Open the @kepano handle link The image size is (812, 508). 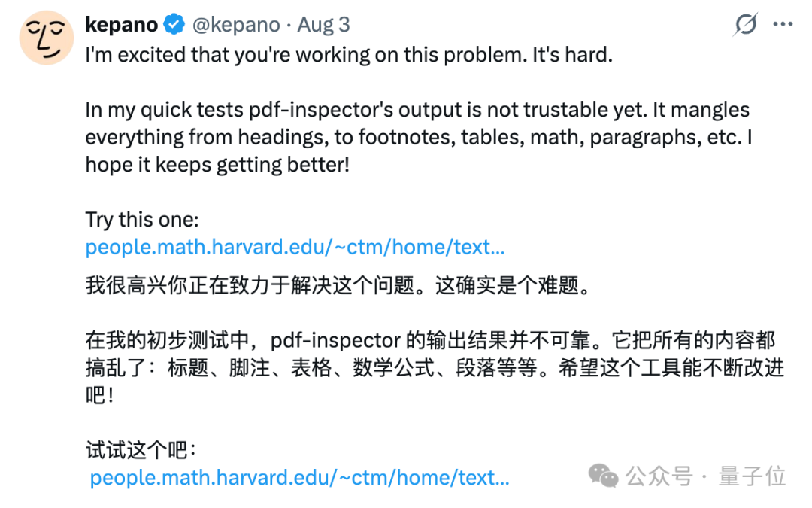click(236, 25)
